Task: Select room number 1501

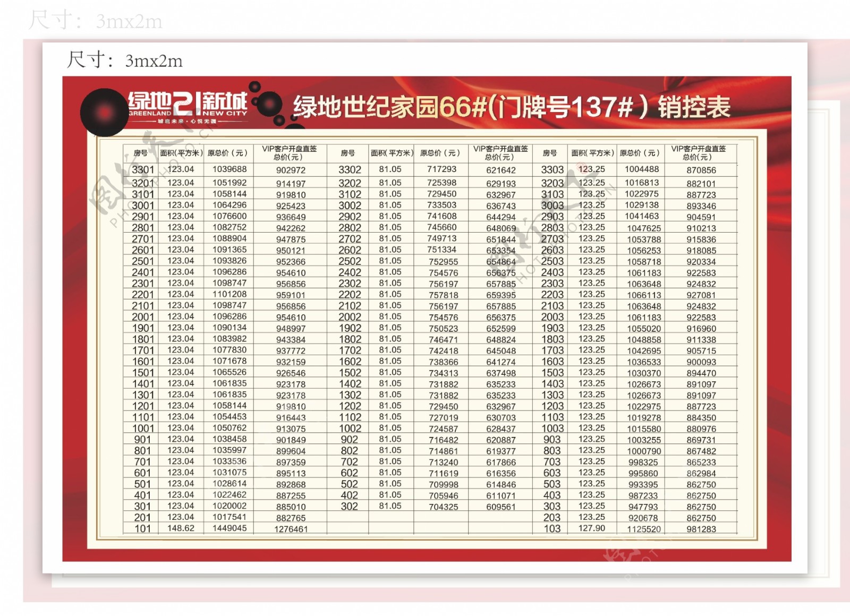Action: pyautogui.click(x=143, y=373)
